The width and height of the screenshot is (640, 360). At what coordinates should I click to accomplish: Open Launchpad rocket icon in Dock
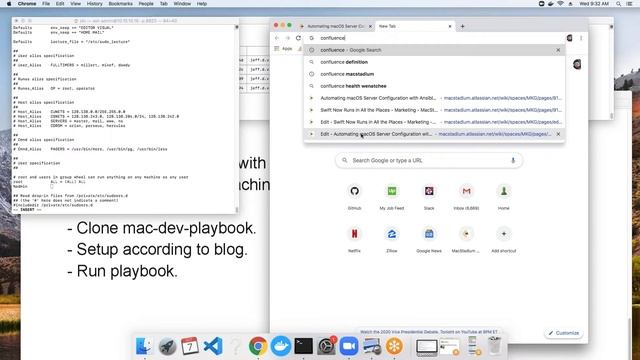pos(167,346)
